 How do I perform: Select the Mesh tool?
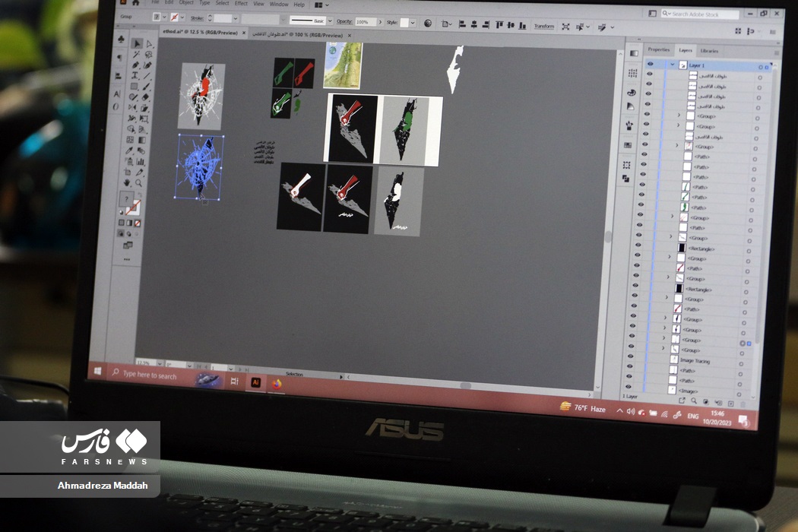pos(130,140)
